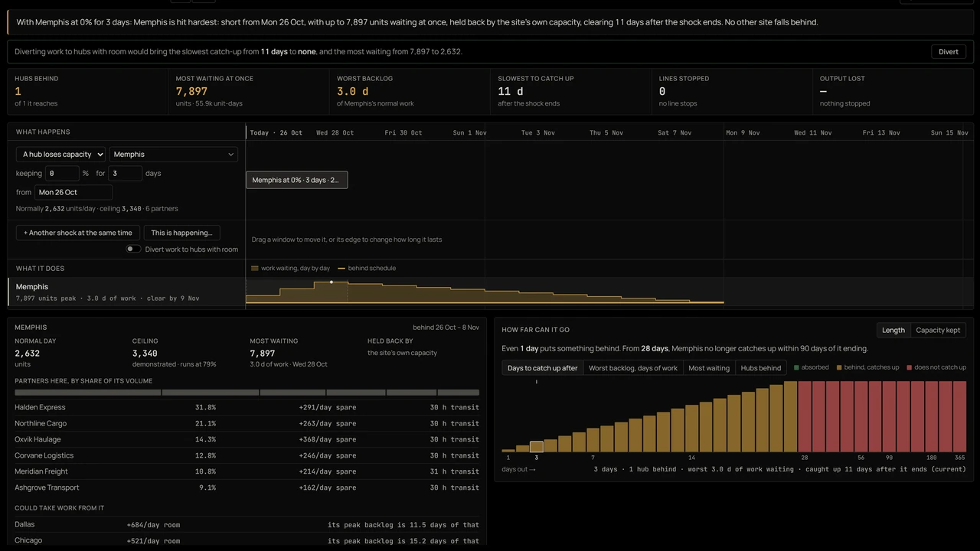Click the highlighted 3-day bar in the chart
Image resolution: width=980 pixels, height=551 pixels.
click(537, 447)
